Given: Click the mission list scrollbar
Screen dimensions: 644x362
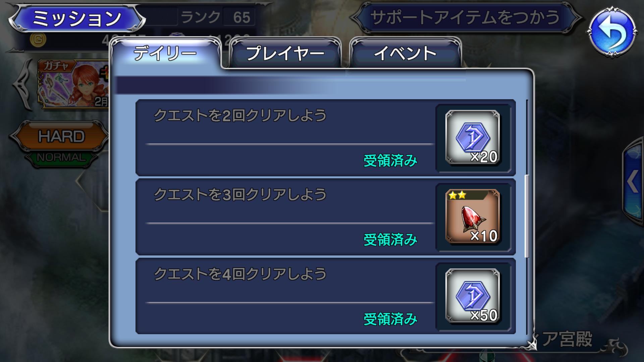Looking at the screenshot, I should (527, 216).
